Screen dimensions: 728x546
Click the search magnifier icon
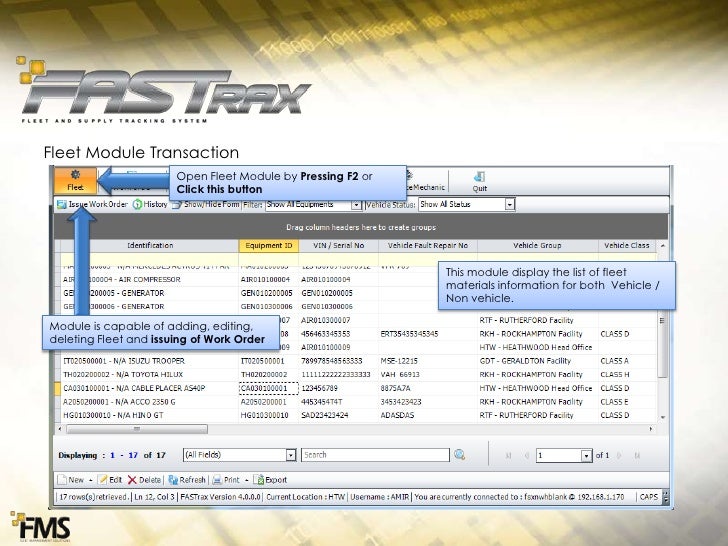pyautogui.click(x=460, y=455)
